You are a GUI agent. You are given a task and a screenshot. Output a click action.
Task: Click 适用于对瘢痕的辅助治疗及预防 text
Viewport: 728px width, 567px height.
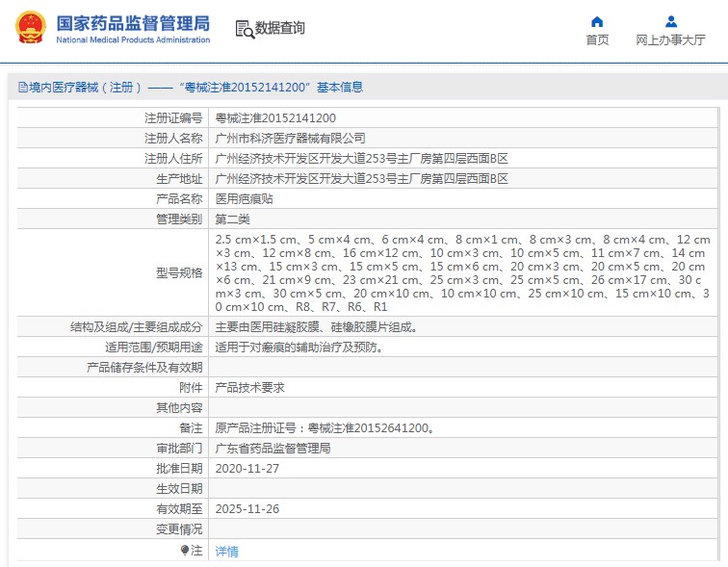coord(299,348)
